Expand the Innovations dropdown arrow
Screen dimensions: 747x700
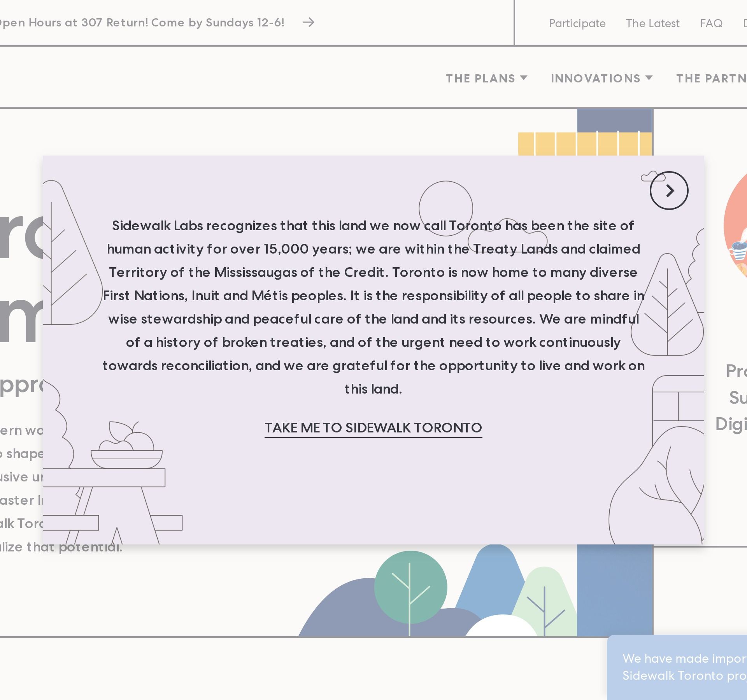coord(649,78)
